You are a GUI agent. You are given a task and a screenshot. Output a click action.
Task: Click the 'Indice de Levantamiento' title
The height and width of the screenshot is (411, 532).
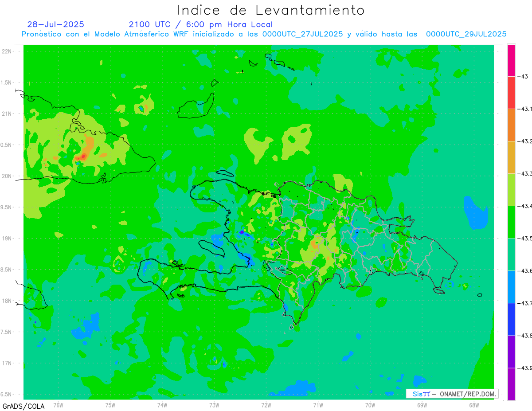[x=271, y=10]
